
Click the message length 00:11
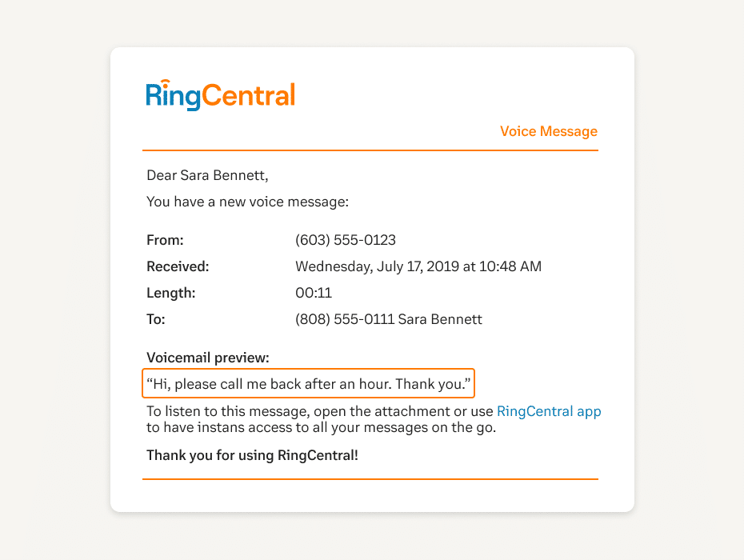pyautogui.click(x=314, y=293)
